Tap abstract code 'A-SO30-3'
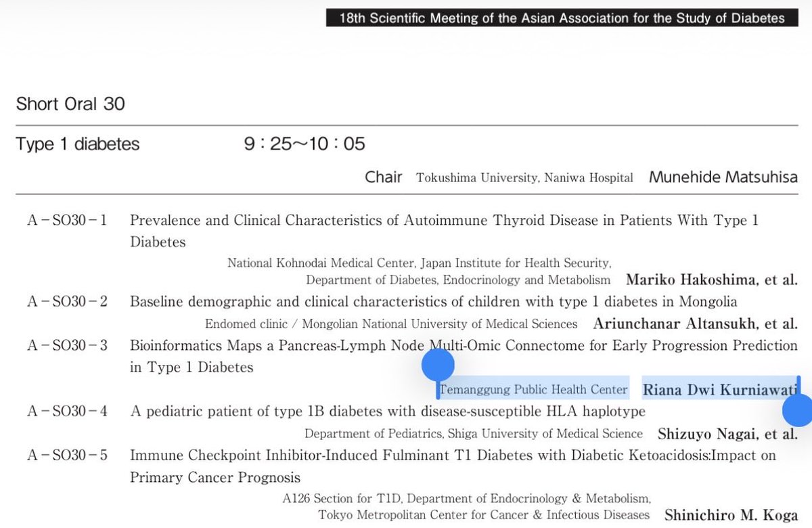This screenshot has width=812, height=528. tap(67, 346)
